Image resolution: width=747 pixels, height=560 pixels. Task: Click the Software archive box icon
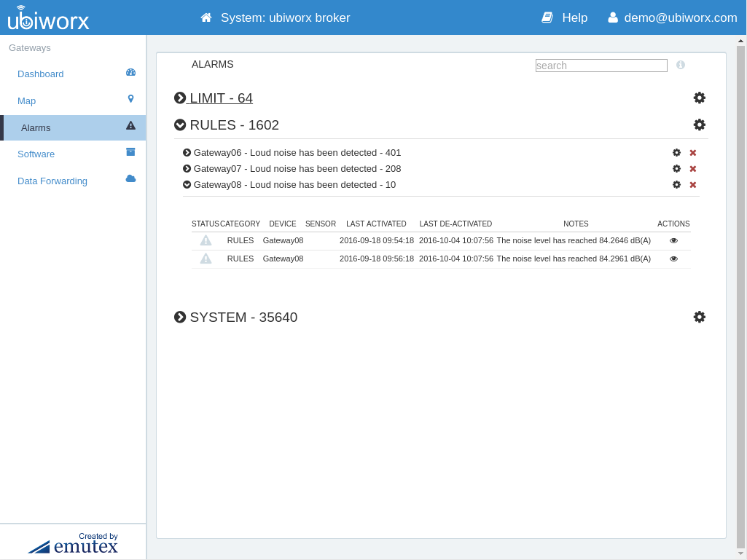130,152
